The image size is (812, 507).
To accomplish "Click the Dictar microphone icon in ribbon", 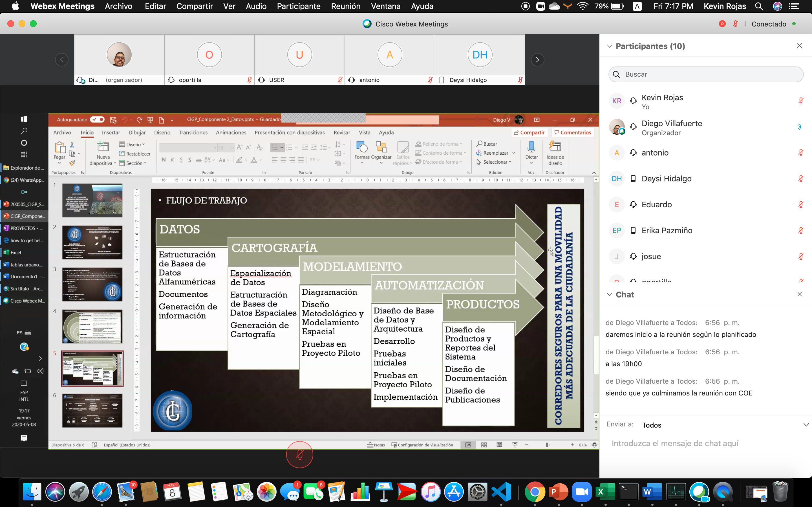I will (x=531, y=147).
